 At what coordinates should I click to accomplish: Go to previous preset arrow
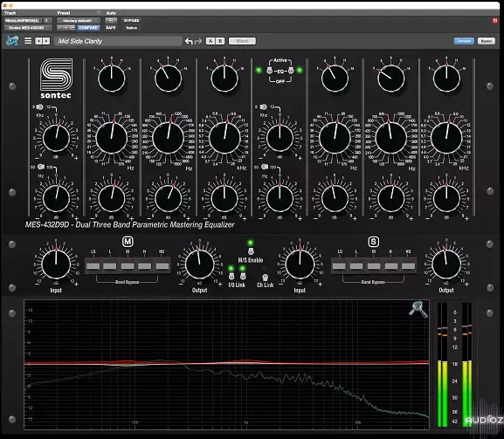[x=39, y=41]
